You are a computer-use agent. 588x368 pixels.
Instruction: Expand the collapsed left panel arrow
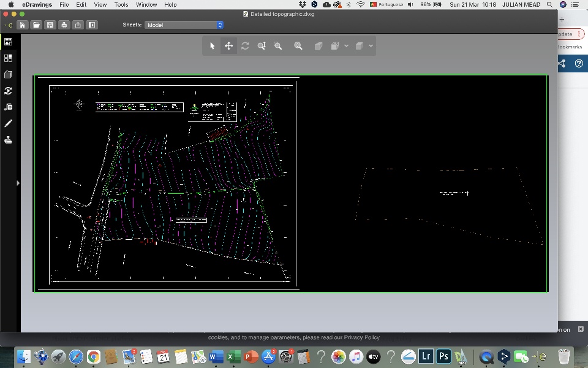pyautogui.click(x=18, y=183)
